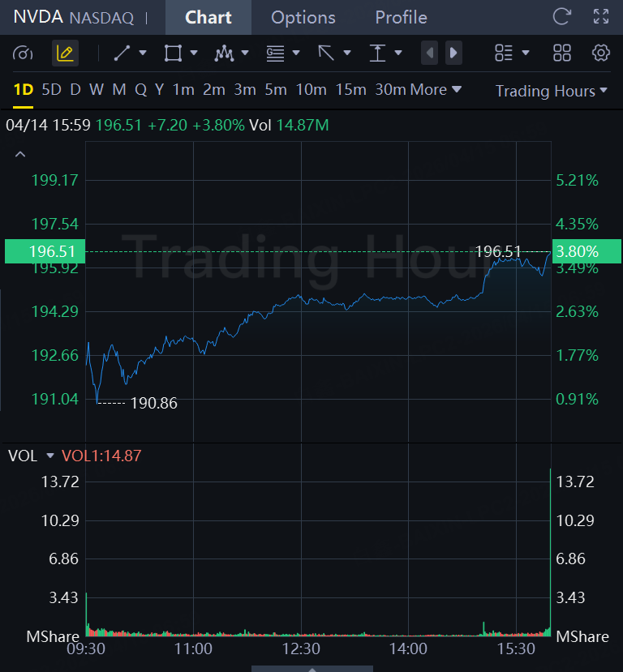Select the rectangle shape tool
The image size is (623, 672).
point(173,54)
